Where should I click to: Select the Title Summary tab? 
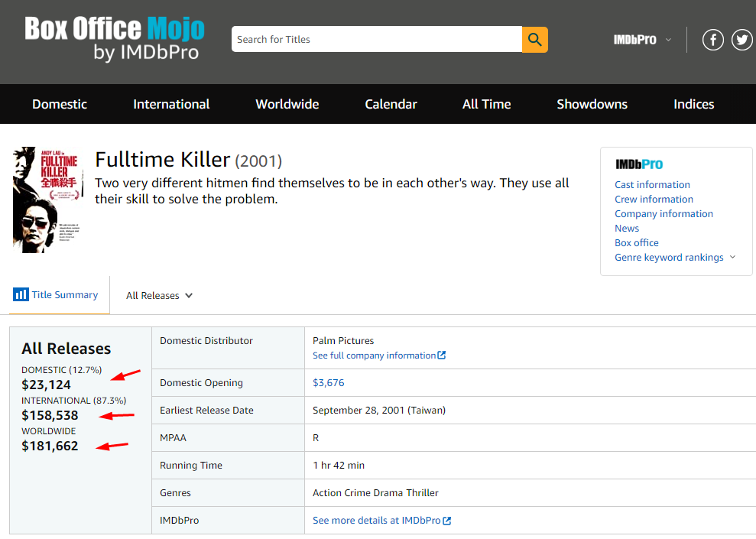click(x=57, y=295)
